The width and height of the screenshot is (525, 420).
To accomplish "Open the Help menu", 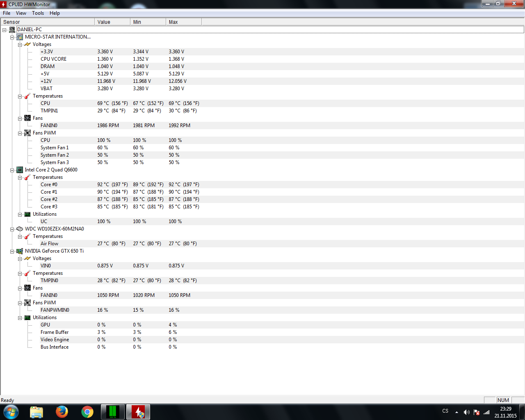I will click(x=55, y=13).
